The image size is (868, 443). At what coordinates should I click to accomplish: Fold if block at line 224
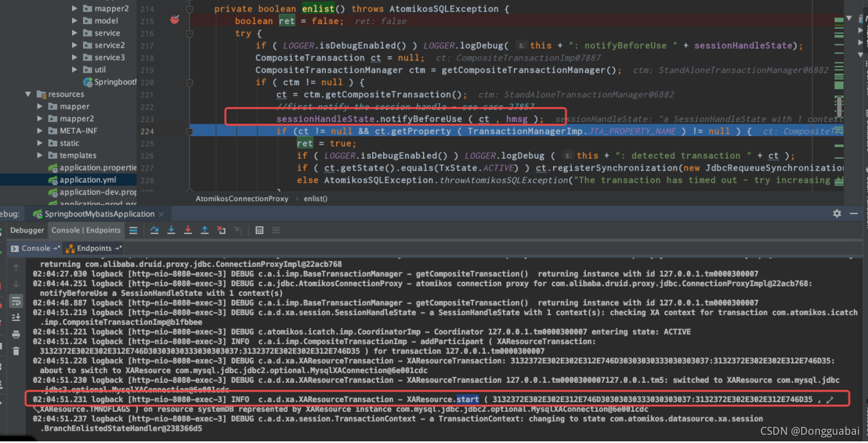[x=190, y=132]
